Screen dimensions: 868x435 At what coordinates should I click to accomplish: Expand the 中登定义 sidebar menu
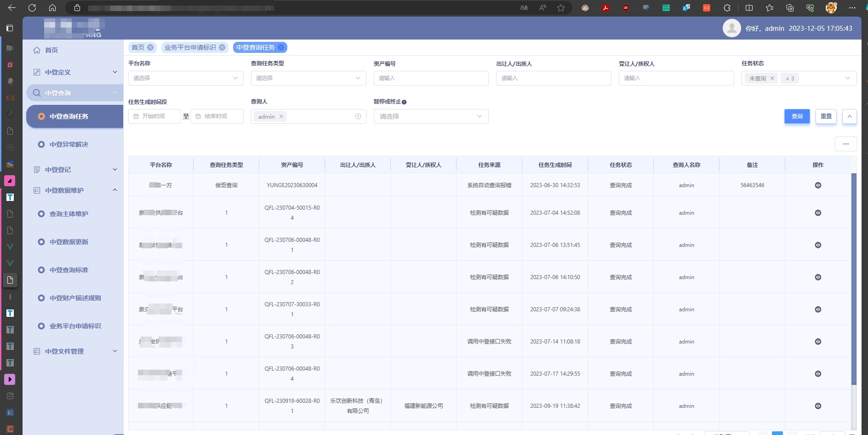click(x=75, y=72)
